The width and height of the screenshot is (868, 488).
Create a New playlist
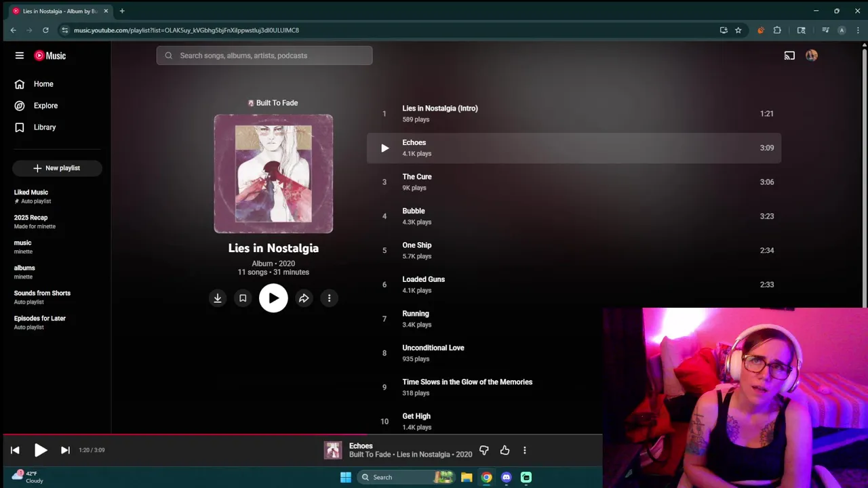click(x=57, y=168)
